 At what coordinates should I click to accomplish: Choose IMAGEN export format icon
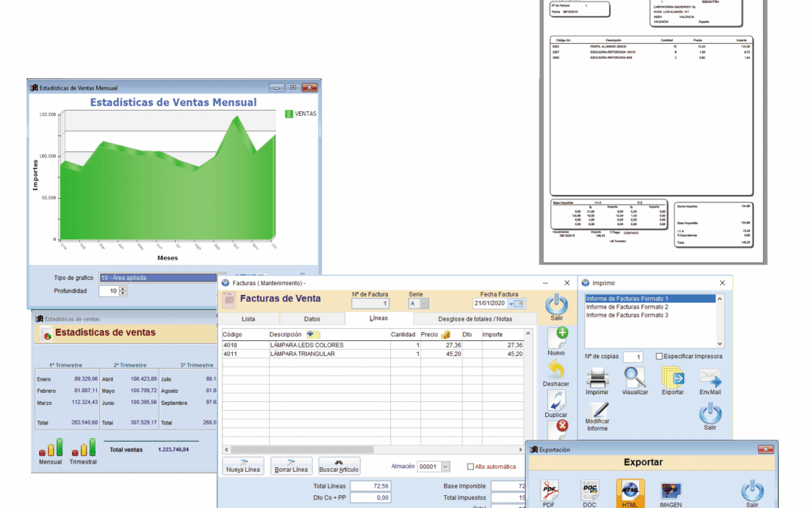click(671, 491)
